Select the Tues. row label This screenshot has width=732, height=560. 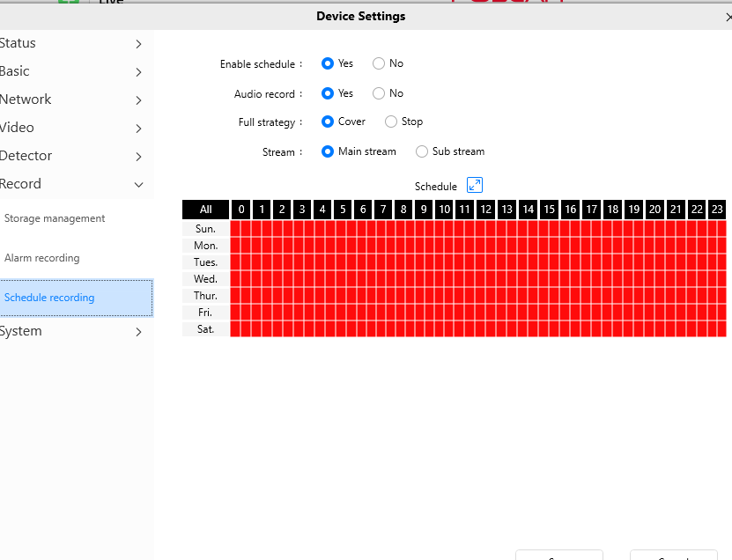[x=206, y=262]
